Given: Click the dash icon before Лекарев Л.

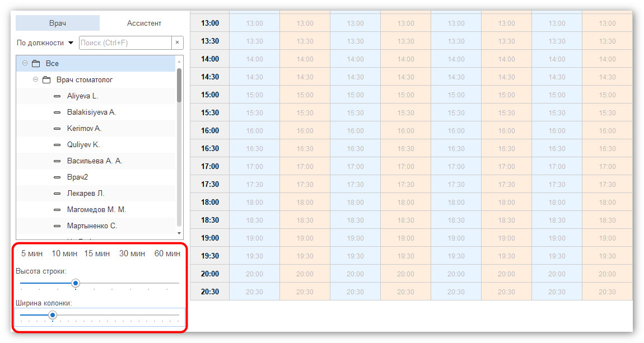Looking at the screenshot, I should pos(57,193).
